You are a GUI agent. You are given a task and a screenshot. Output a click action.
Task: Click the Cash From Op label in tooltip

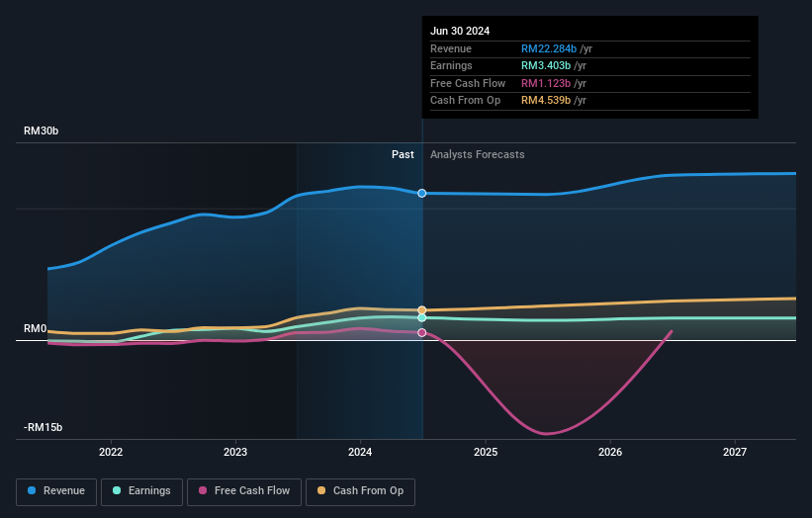465,101
